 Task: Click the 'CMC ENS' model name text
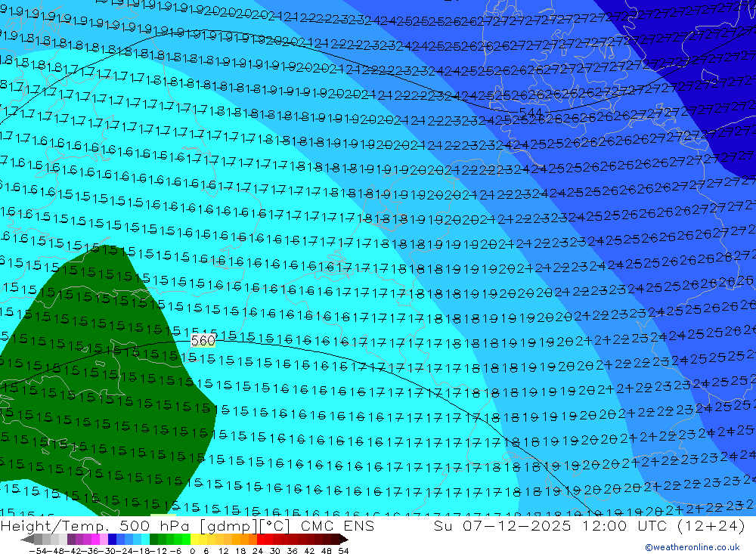click(337, 526)
